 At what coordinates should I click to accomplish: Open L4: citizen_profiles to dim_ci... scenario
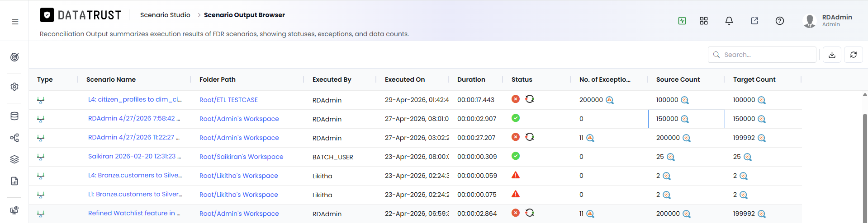[135, 99]
